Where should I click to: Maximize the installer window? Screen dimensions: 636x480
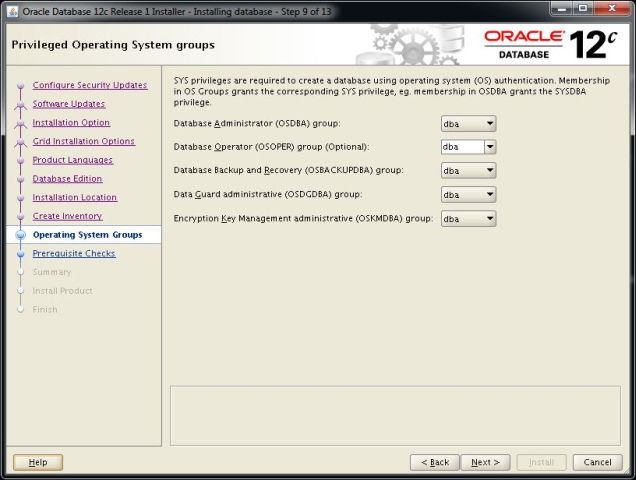pyautogui.click(x=583, y=9)
